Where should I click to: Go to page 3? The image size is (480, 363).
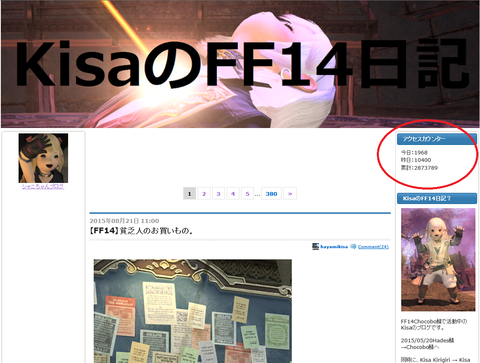tap(218, 194)
